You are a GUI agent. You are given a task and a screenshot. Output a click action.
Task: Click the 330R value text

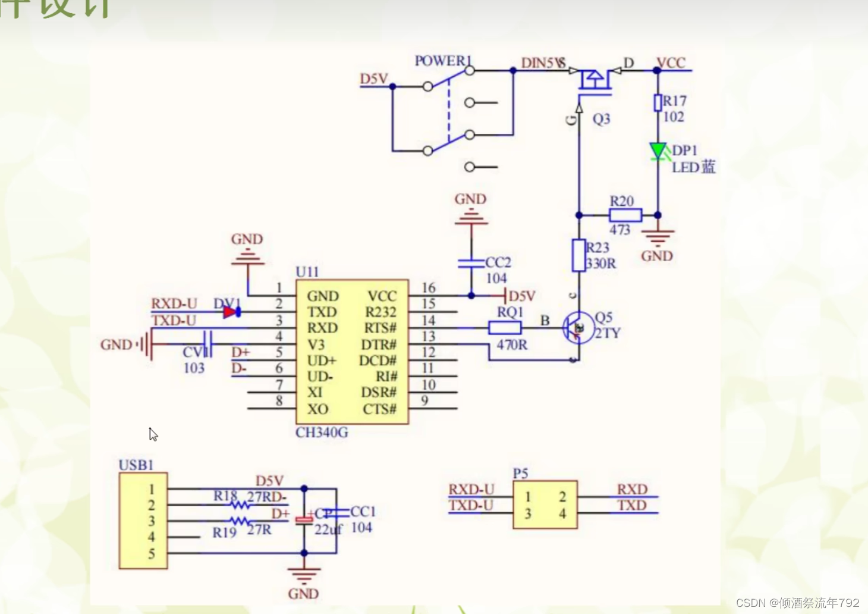[x=601, y=264]
